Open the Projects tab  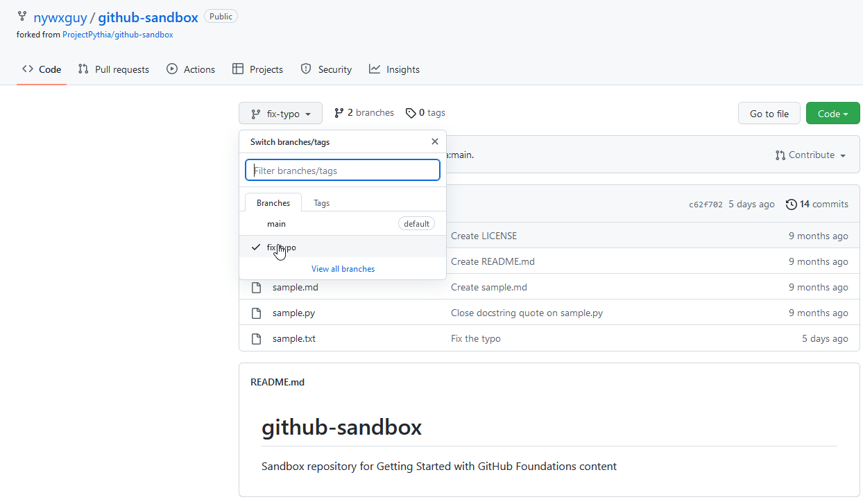click(257, 69)
